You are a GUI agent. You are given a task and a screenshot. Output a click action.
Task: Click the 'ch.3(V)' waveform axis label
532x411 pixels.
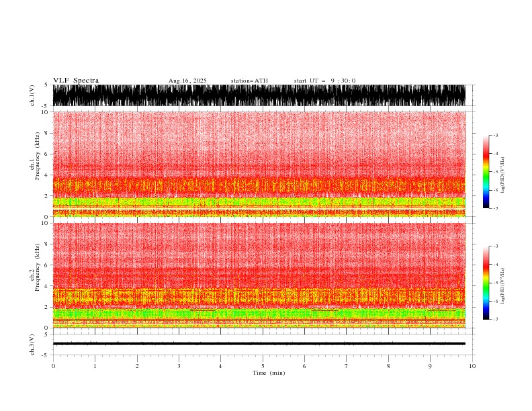coord(32,345)
